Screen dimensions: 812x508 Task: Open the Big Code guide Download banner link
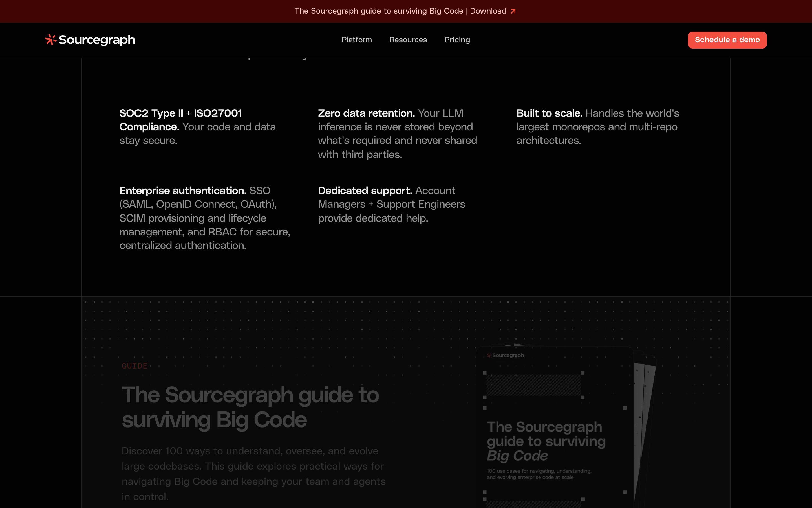click(405, 11)
